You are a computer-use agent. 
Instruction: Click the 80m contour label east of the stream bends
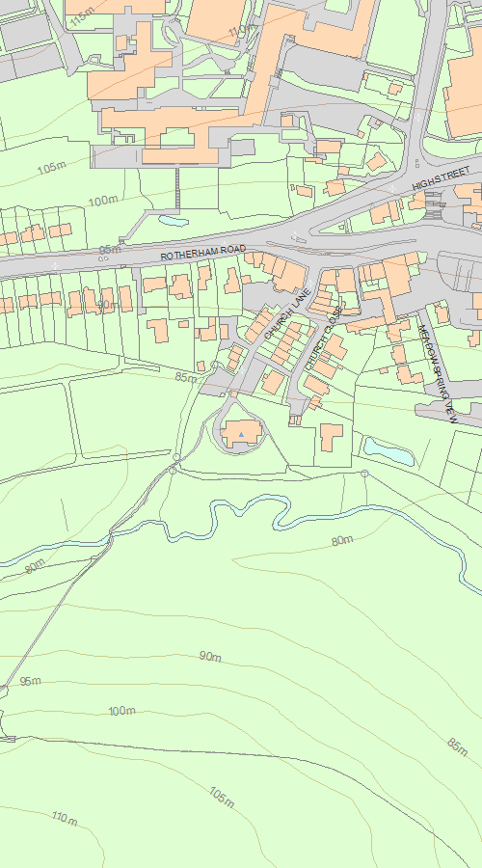tap(342, 541)
